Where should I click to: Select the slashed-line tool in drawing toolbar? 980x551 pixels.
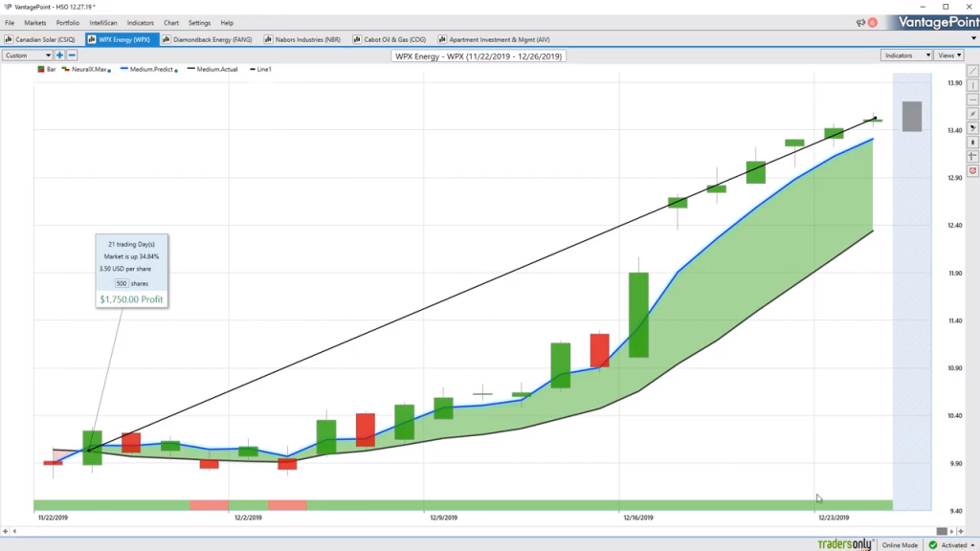point(972,115)
